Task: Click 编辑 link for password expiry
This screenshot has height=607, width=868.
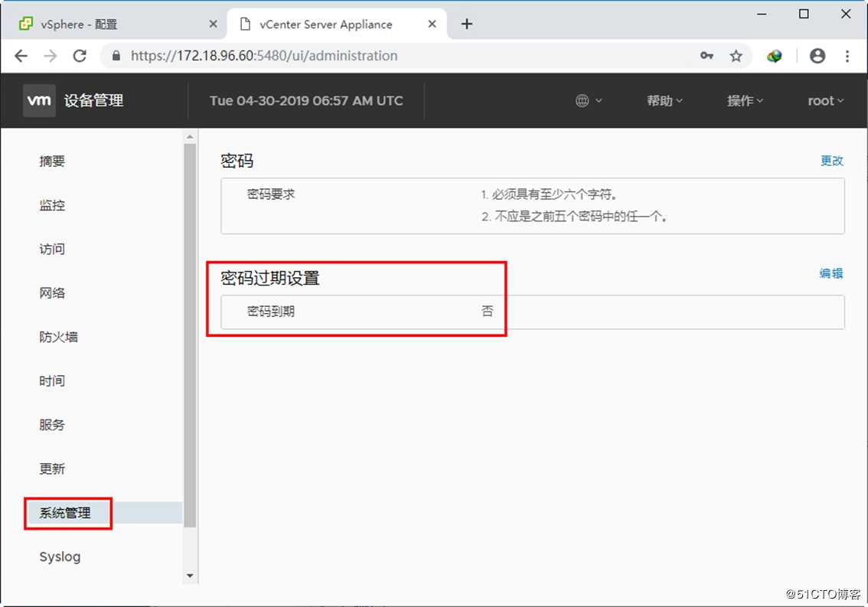Action: pos(831,273)
